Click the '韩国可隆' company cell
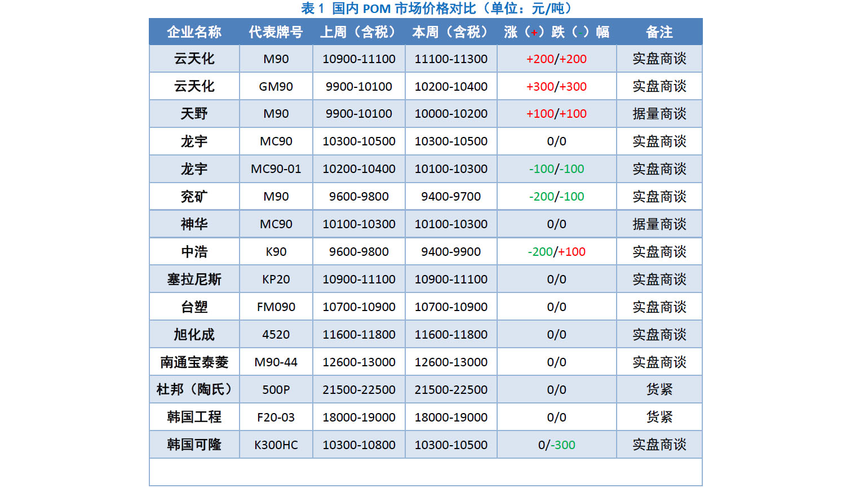Viewport: 868px width, 488px height. pos(194,445)
